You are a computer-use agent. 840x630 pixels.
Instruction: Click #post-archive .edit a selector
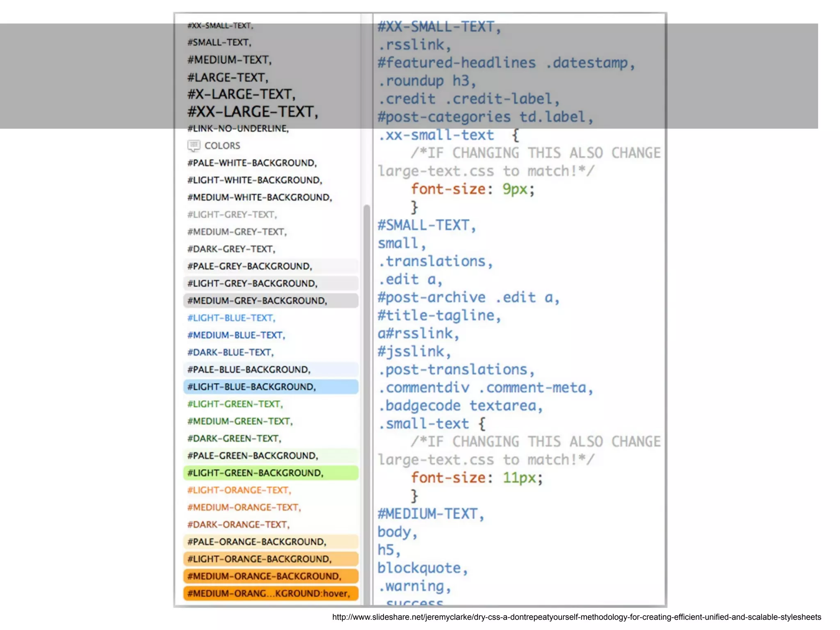[468, 297]
